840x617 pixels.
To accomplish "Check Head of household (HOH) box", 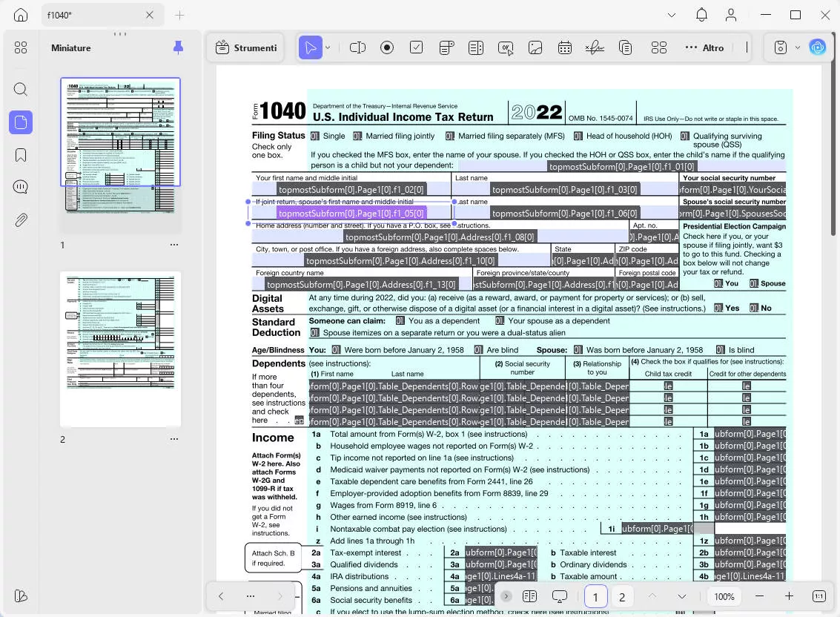I will [578, 136].
